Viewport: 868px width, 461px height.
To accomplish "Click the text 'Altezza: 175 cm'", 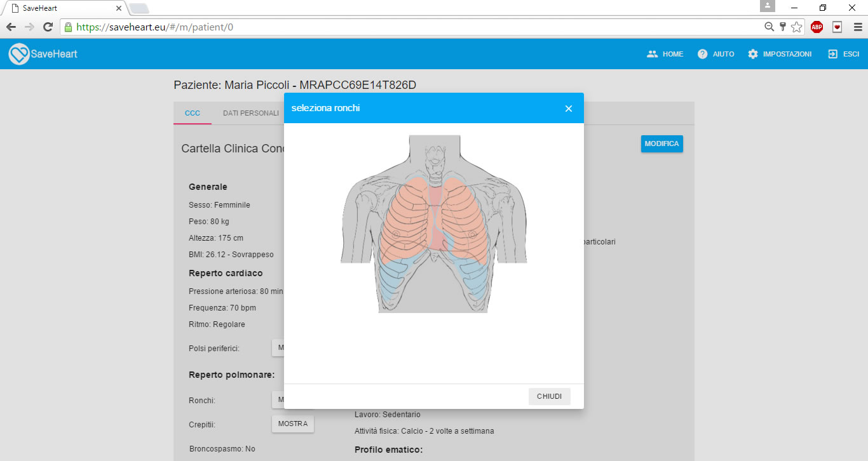I will (216, 238).
